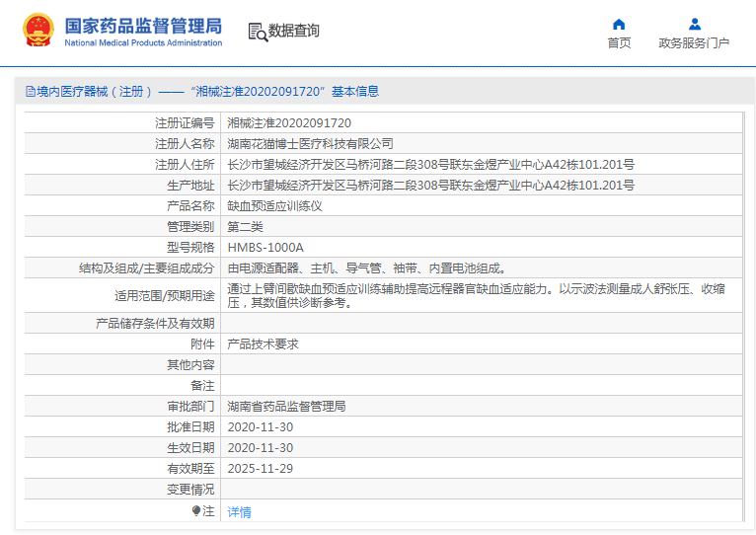Click the home icon above 首页
The image size is (756, 535).
tap(619, 24)
